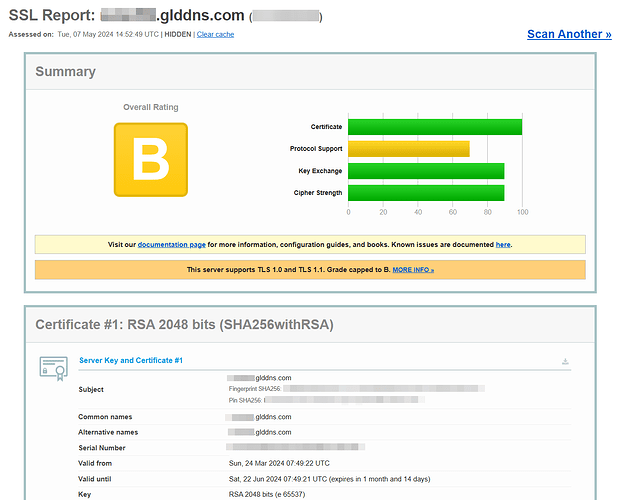
Task: Click the Fingerprint SHA256 label
Action: pyautogui.click(x=255, y=389)
